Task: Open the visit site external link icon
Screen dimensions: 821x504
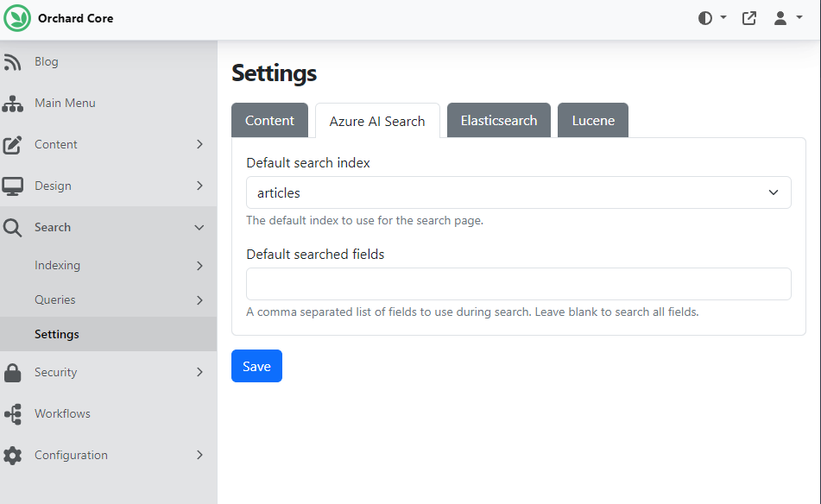Action: click(x=749, y=18)
